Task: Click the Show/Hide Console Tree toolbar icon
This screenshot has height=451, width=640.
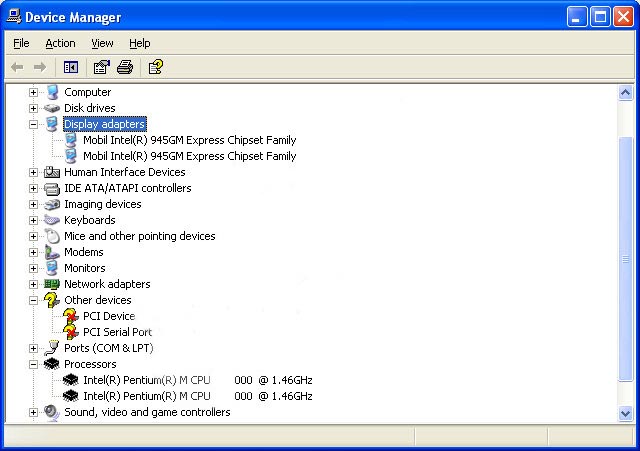Action: point(71,67)
